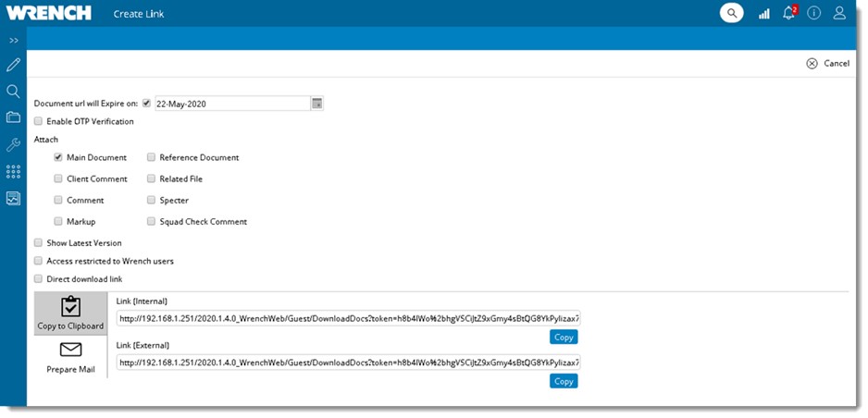This screenshot has height=418, width=868.
Task: Uncheck the Main Document checkbox
Action: tap(58, 157)
